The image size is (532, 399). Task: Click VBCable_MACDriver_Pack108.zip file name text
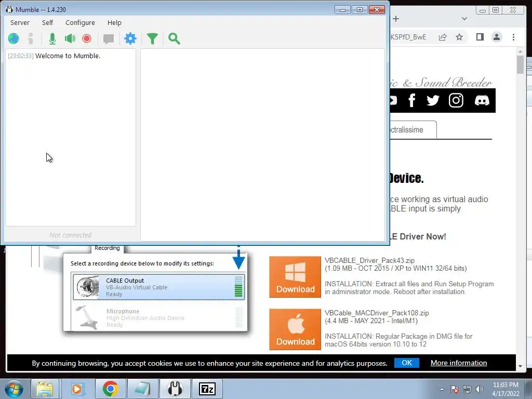tap(377, 313)
